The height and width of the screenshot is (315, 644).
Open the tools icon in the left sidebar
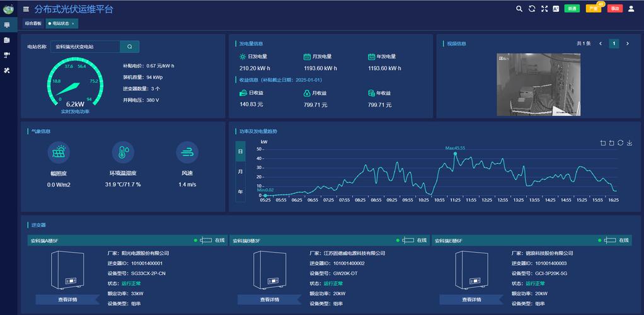(x=6, y=70)
